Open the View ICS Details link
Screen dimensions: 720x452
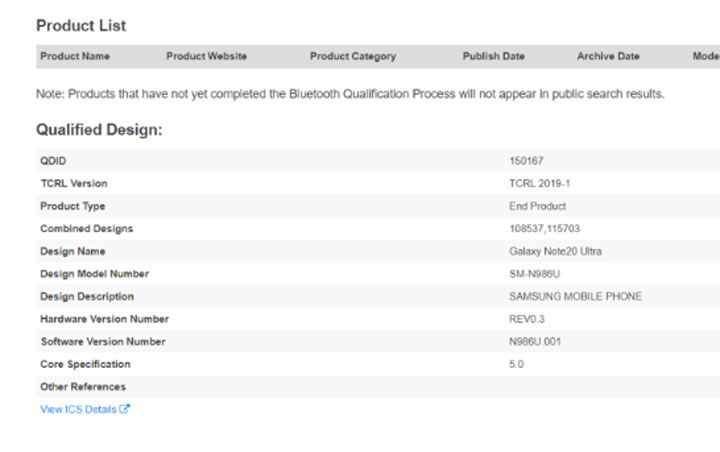(78, 409)
